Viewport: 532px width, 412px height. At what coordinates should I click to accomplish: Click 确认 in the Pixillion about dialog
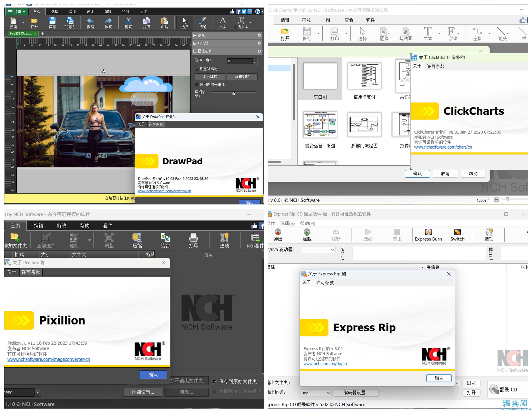point(153,375)
